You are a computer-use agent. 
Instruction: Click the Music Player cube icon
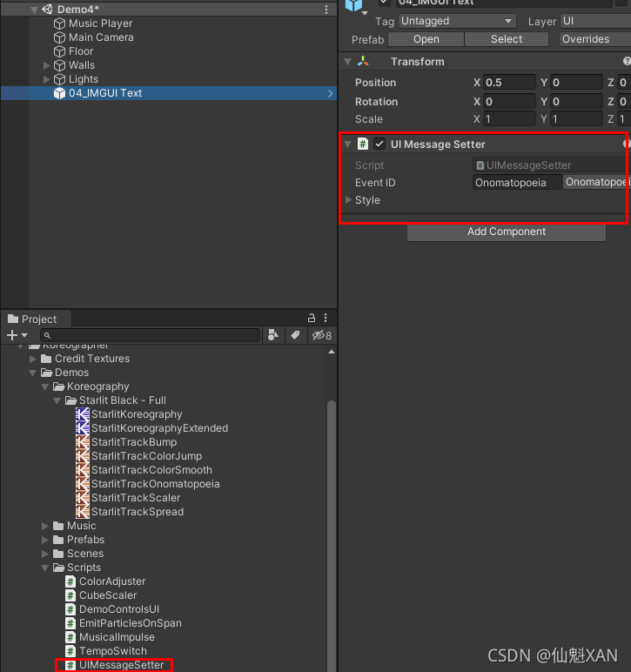click(x=59, y=24)
